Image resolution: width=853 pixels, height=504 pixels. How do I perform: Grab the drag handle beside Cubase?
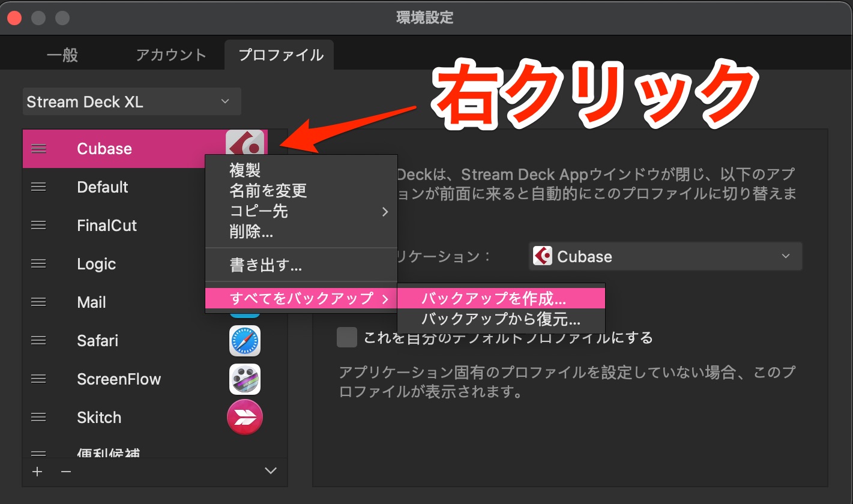click(x=38, y=149)
